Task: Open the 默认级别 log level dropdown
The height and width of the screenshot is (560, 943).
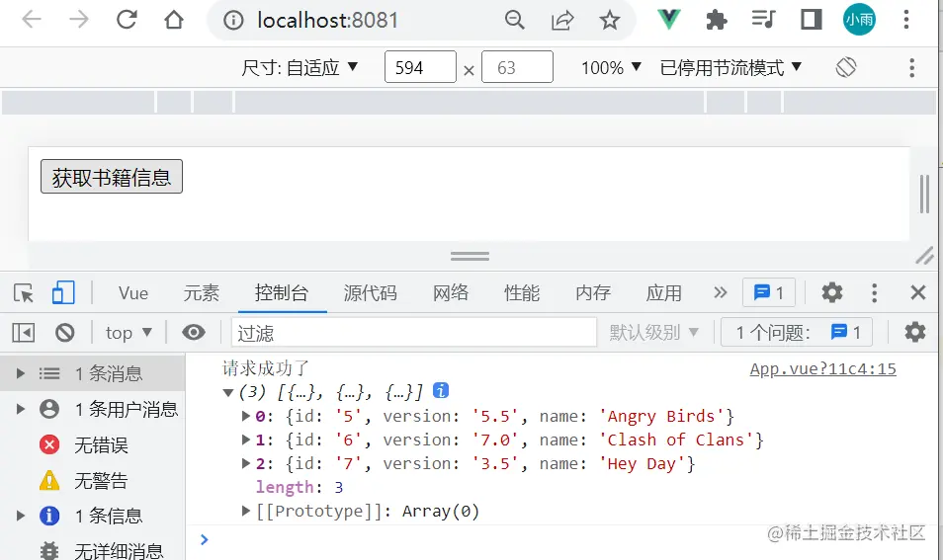Action: point(653,332)
